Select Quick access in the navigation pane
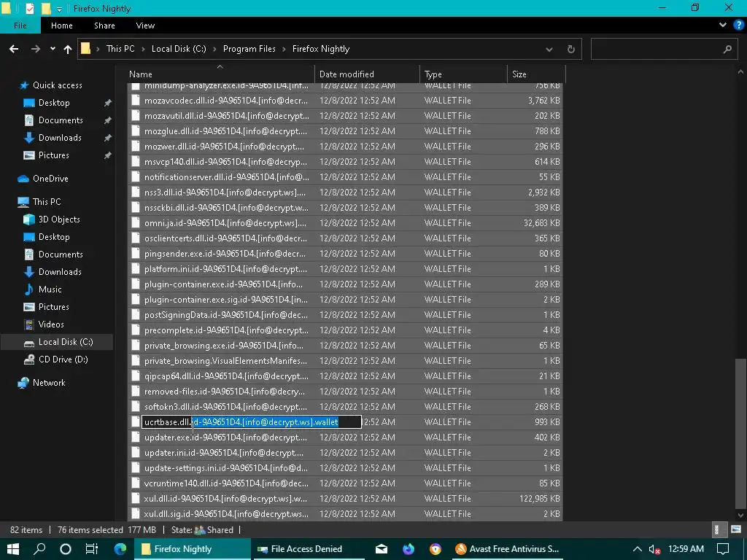Viewport: 747px width, 560px height. [57, 85]
